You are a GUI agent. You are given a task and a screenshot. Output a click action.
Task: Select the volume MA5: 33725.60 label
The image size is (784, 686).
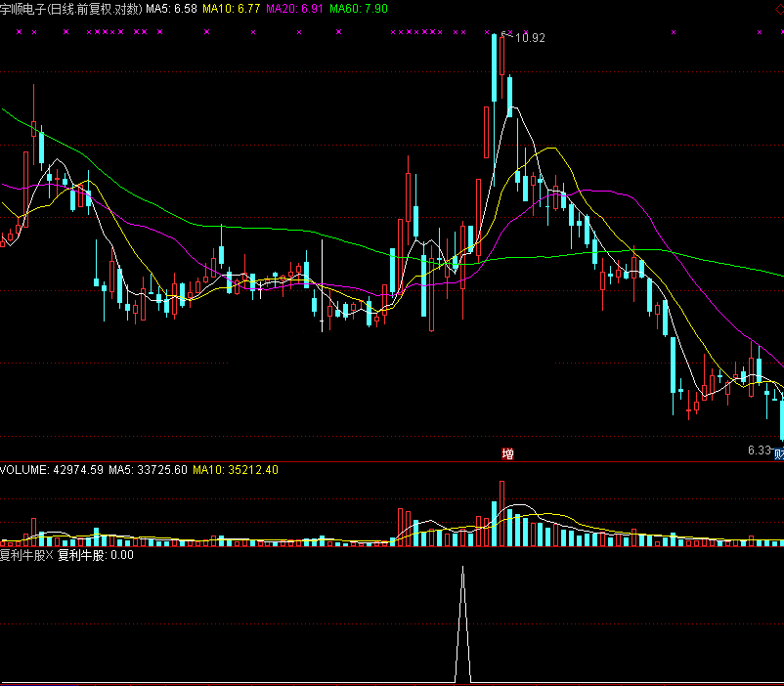pos(148,469)
